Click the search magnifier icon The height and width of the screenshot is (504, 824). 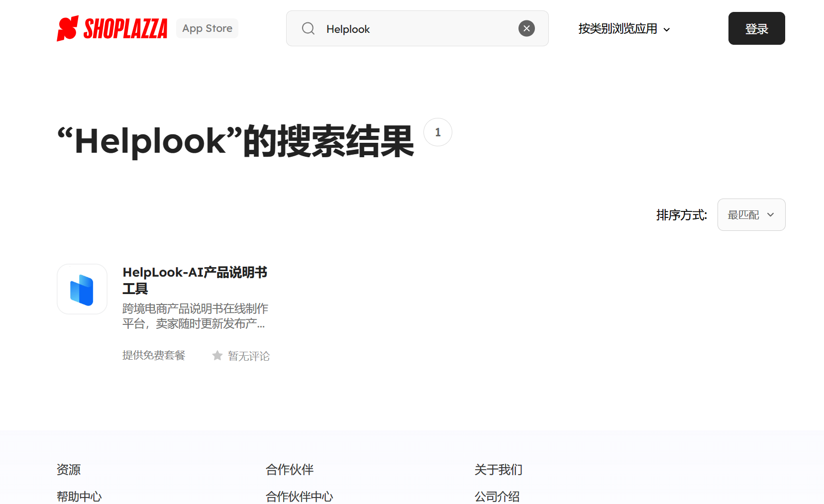(x=309, y=28)
